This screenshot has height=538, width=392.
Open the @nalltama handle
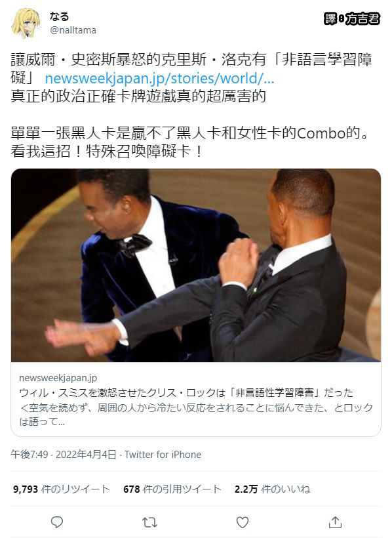click(73, 30)
